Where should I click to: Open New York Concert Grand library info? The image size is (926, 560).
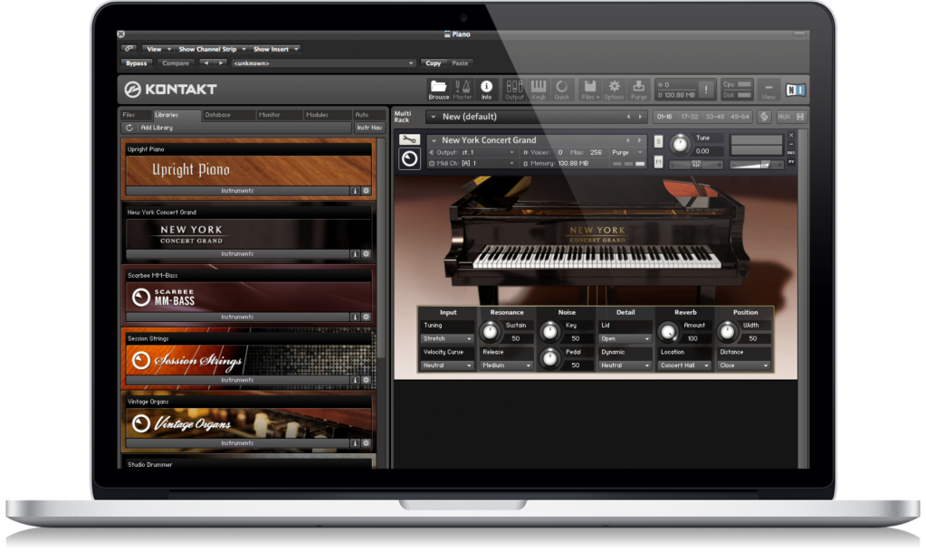pyautogui.click(x=355, y=253)
